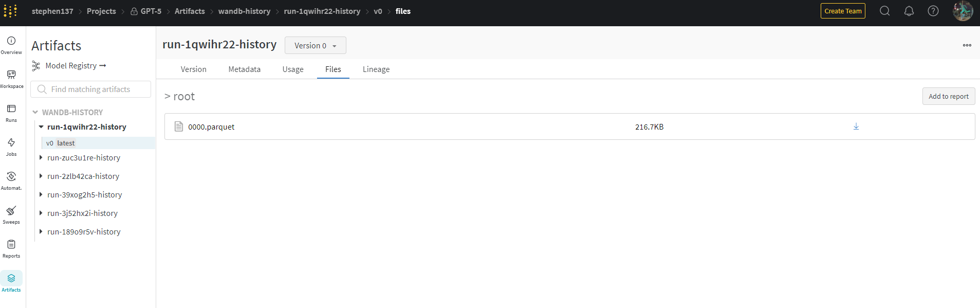Open the three-dot more options menu
The image size is (980, 308).
coord(967,45)
